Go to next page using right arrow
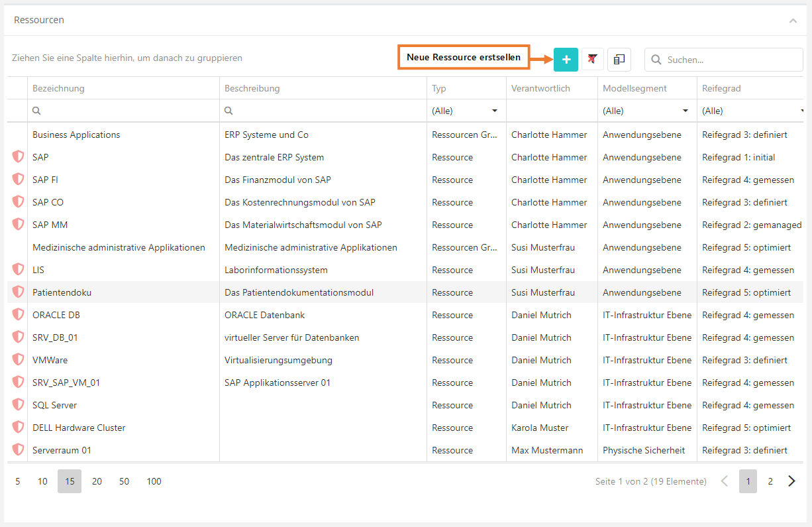This screenshot has width=812, height=527. click(x=791, y=481)
